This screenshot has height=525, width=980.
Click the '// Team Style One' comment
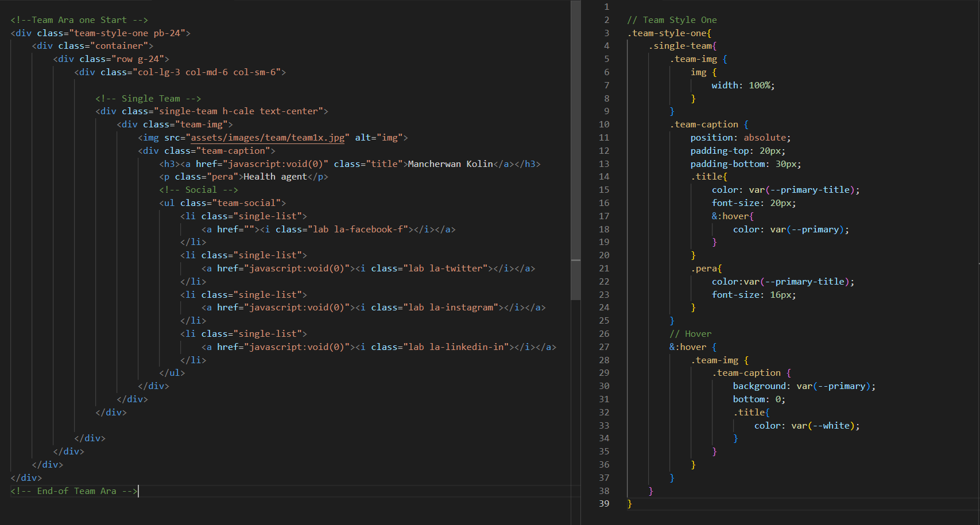coord(672,20)
